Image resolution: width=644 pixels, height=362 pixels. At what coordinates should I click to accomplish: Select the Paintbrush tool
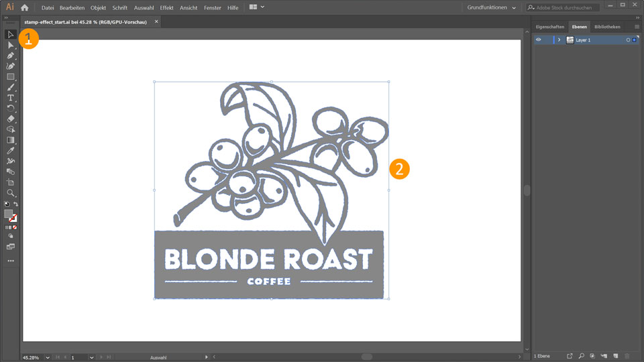click(x=11, y=87)
